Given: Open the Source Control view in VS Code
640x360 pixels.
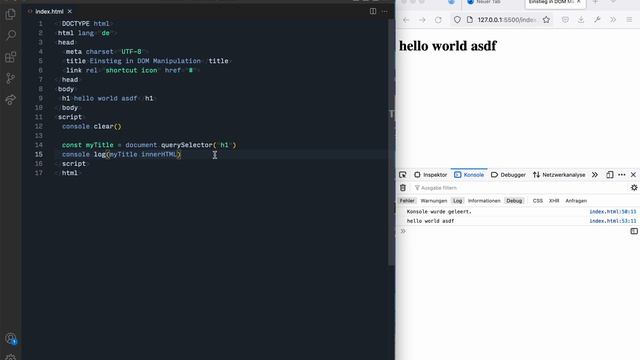Looking at the screenshot, I should [x=11, y=78].
